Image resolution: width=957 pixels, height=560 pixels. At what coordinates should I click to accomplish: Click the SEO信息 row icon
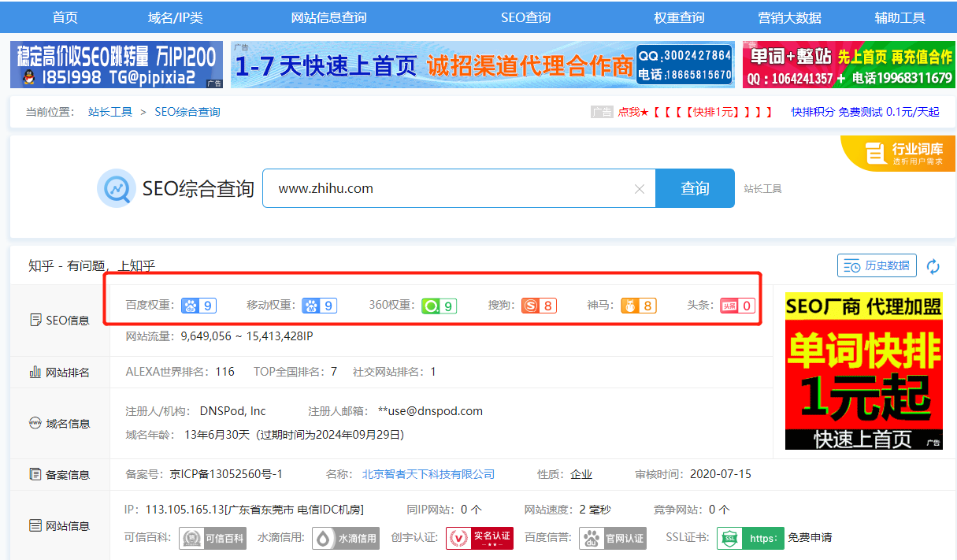[x=35, y=321]
